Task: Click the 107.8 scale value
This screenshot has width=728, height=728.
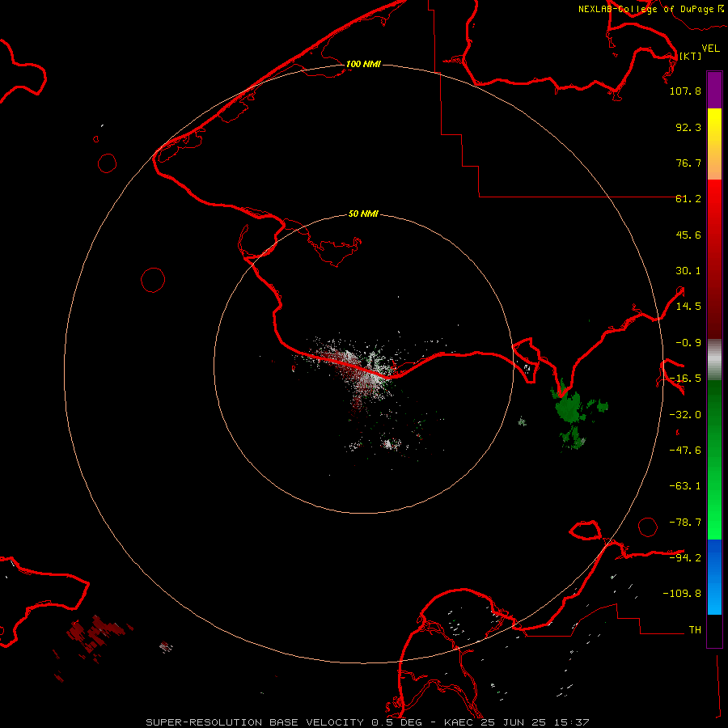Action: (x=685, y=91)
